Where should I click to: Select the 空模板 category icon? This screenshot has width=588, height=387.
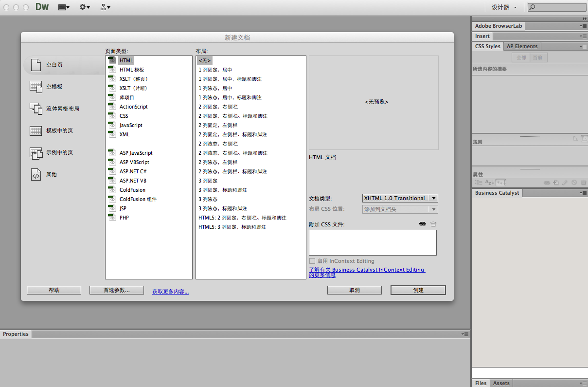[36, 87]
